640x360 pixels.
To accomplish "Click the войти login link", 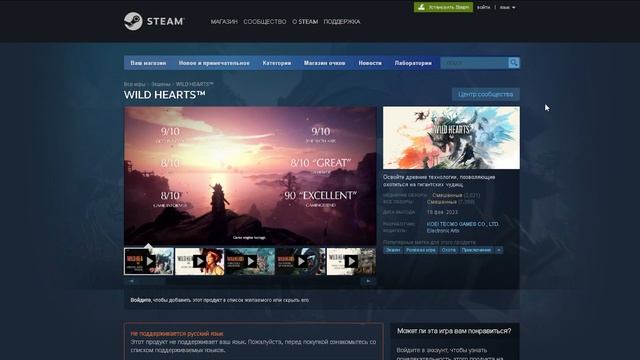I will (x=484, y=7).
